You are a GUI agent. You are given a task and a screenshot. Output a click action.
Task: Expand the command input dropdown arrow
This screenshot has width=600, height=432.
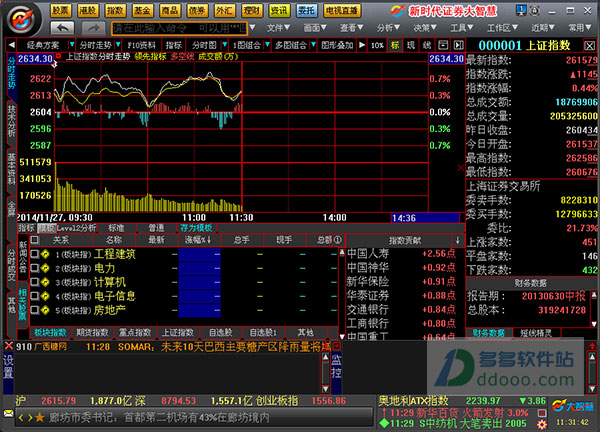[x=252, y=28]
